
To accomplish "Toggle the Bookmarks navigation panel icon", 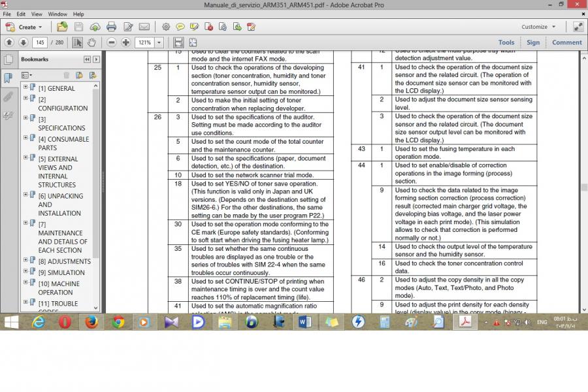I will [8, 78].
